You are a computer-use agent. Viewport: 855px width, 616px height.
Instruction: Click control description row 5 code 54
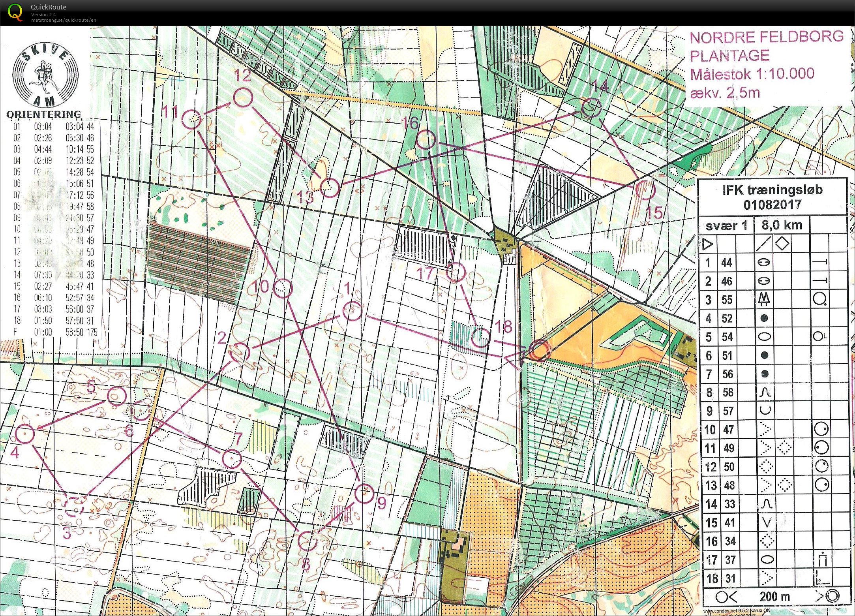coord(727,337)
